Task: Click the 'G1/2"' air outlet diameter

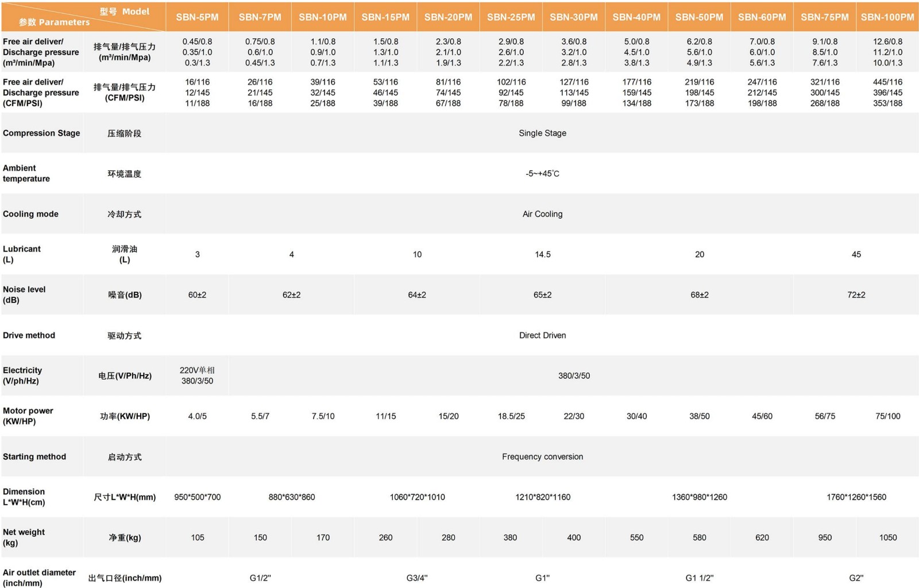Action: (260, 578)
